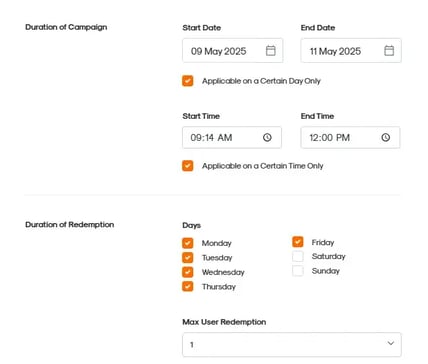The image size is (428, 364).
Task: Click the End Time field showing 12:00 PM
Action: (350, 137)
